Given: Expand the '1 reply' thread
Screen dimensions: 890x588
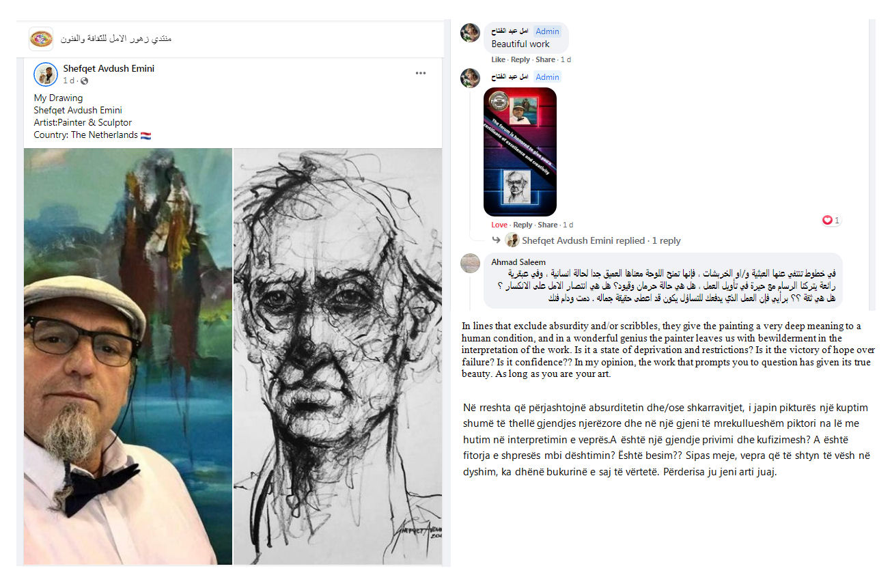Looking at the screenshot, I should [x=666, y=240].
